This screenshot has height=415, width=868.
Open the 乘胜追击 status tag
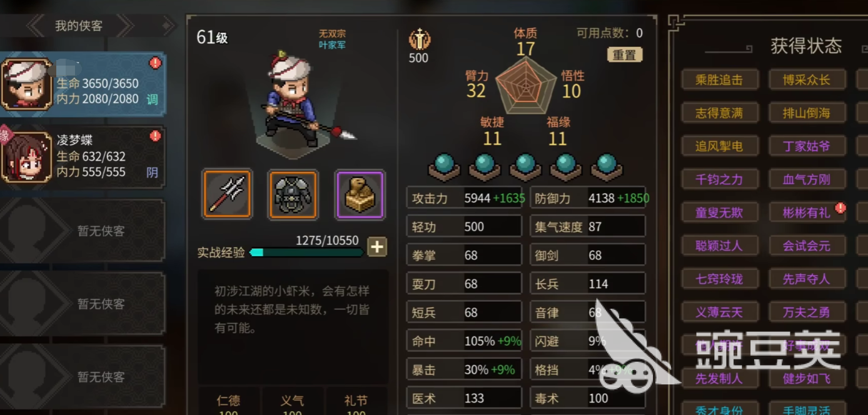[x=719, y=79]
